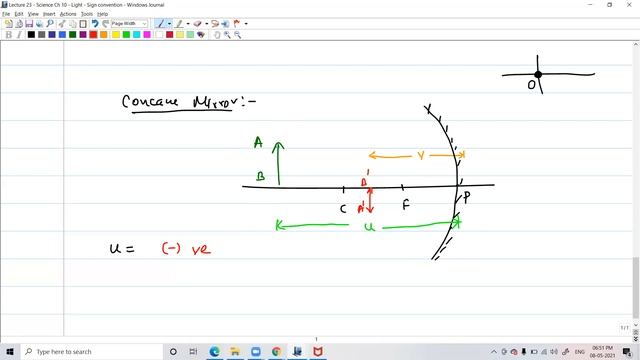Open the Edit menu
The width and height of the screenshot is (640, 360).
[19, 14]
